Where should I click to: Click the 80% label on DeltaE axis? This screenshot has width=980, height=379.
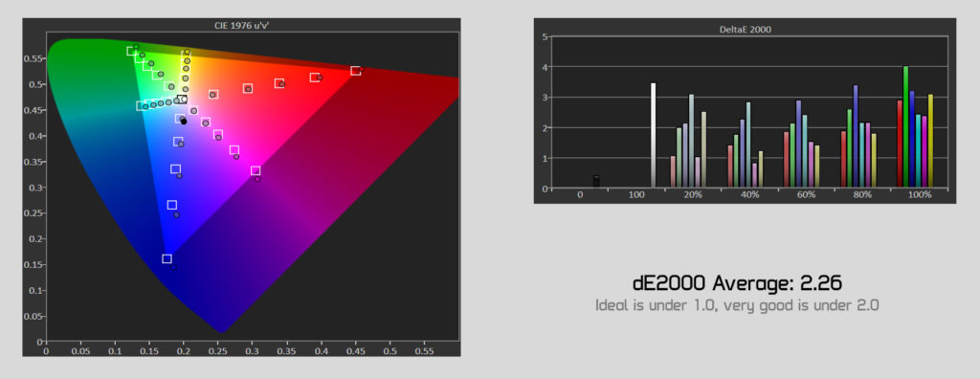[x=862, y=194]
